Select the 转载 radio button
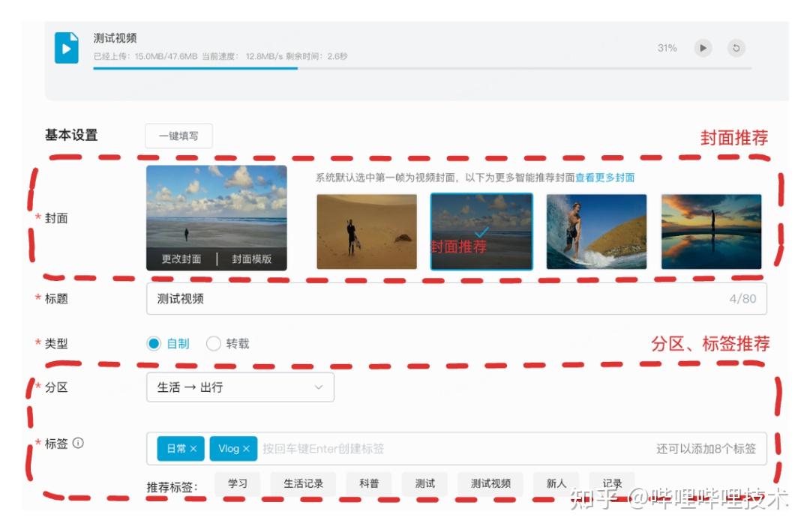810x532 pixels. click(214, 343)
